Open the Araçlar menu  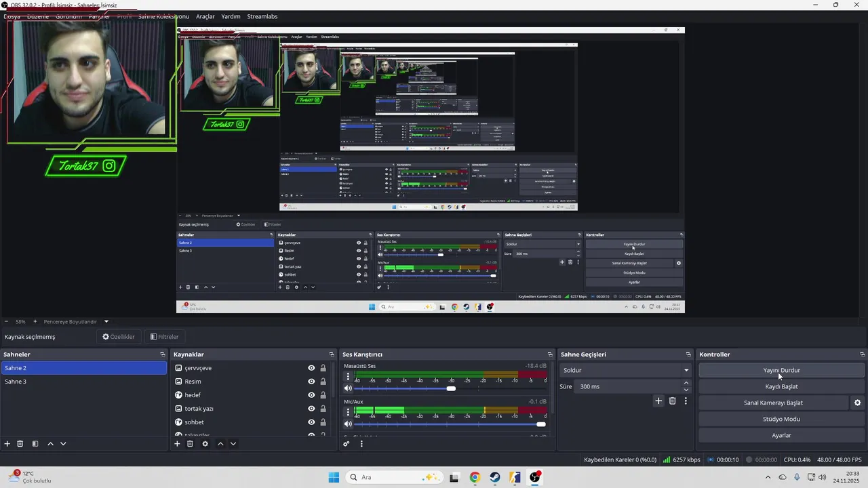point(205,16)
